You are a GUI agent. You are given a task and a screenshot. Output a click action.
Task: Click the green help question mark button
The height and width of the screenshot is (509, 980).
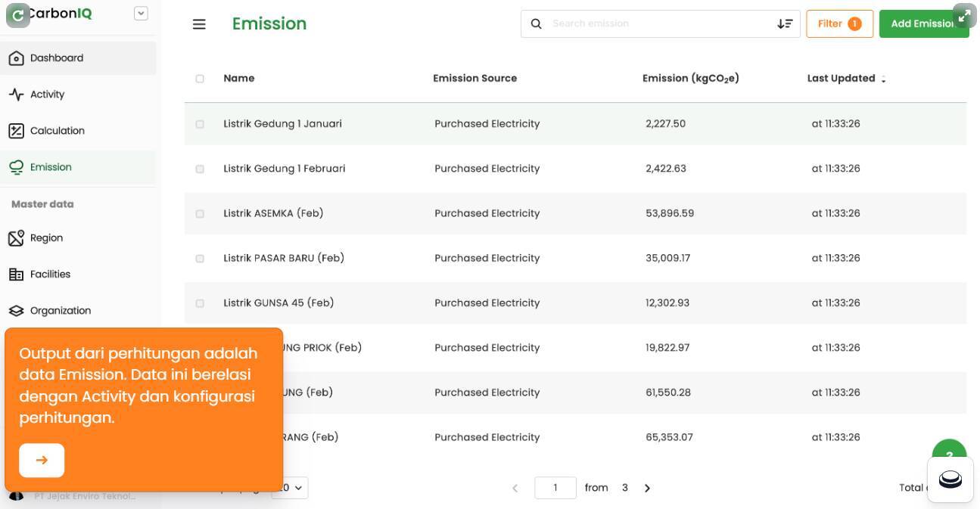point(949,451)
